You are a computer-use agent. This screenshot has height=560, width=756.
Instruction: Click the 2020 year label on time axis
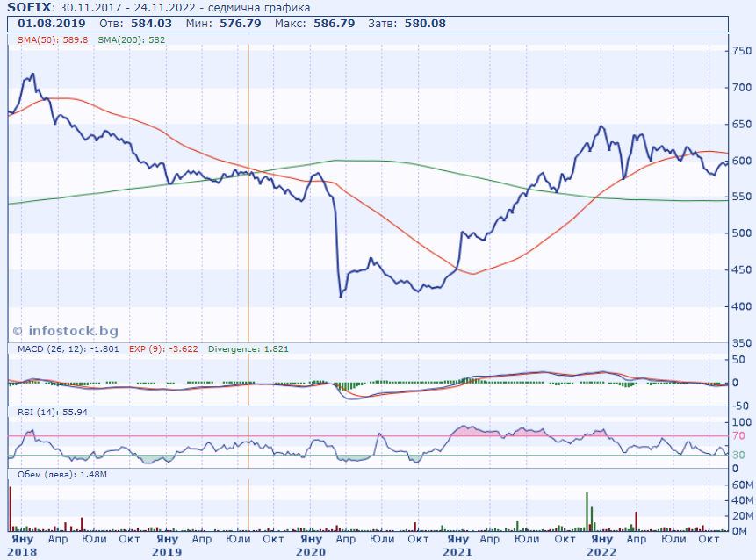311,552
